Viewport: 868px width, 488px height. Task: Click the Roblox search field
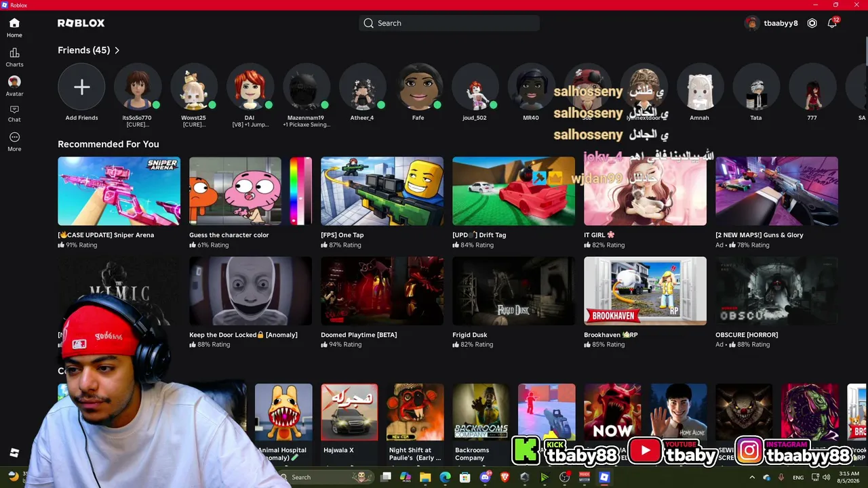(x=449, y=23)
